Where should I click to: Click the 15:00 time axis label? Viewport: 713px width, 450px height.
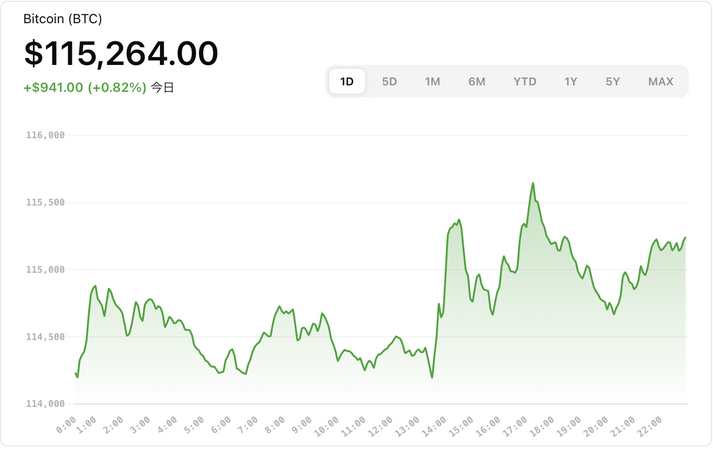461,426
